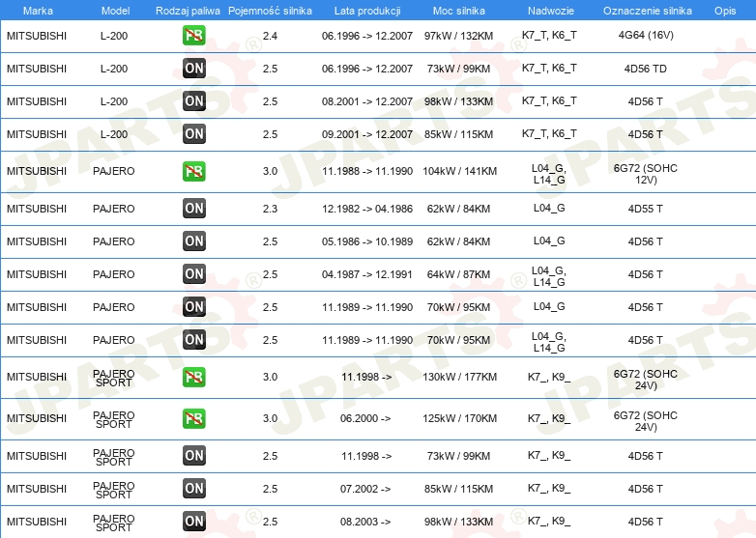
Task: Select the engine code cell 4D56 TD
Action: click(x=645, y=69)
